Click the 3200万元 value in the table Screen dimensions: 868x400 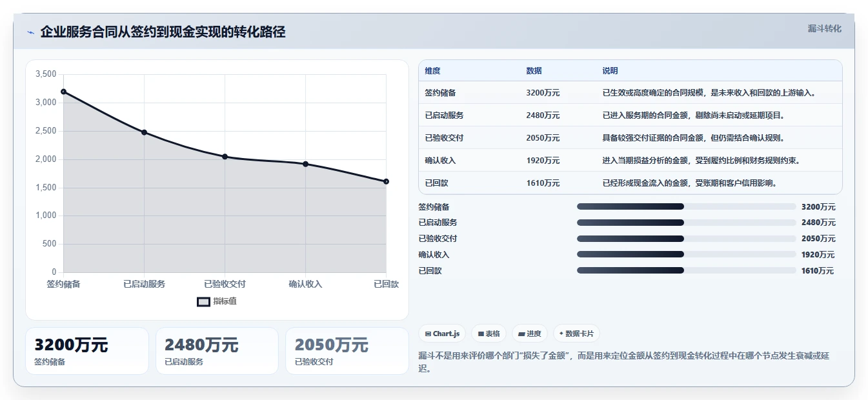pyautogui.click(x=543, y=93)
